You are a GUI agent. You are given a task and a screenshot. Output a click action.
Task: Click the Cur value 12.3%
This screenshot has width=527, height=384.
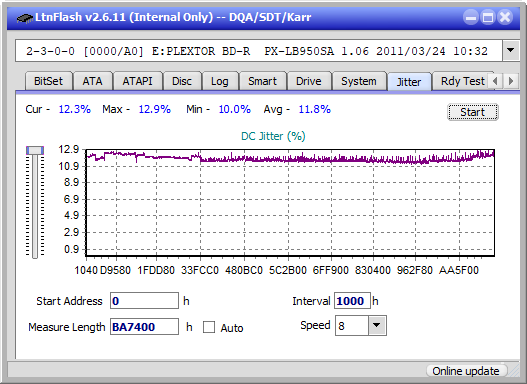click(75, 109)
